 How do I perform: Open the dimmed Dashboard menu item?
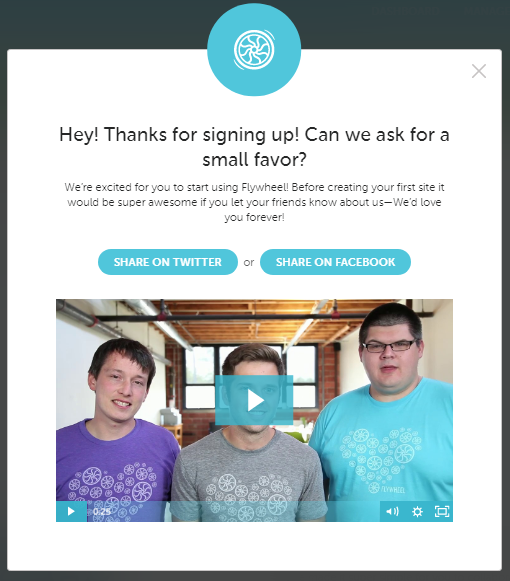click(x=405, y=10)
